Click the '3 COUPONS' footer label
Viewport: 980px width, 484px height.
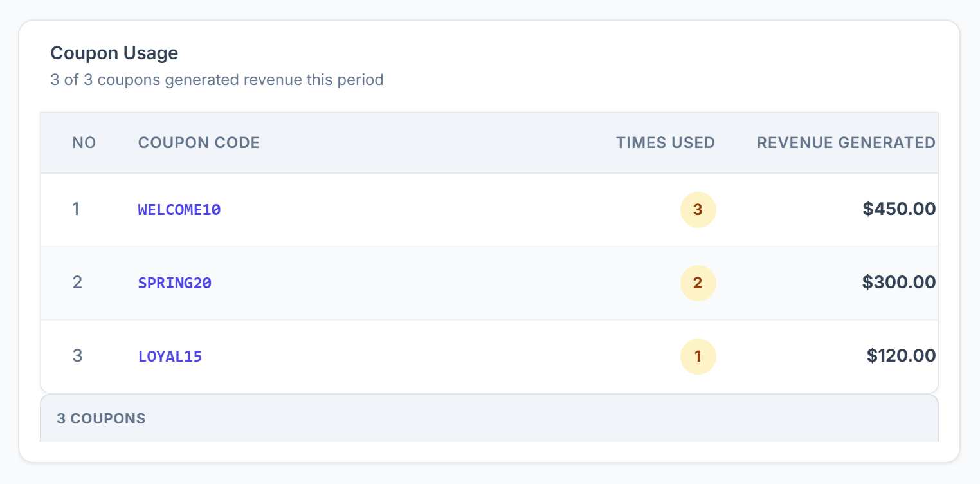coord(101,418)
